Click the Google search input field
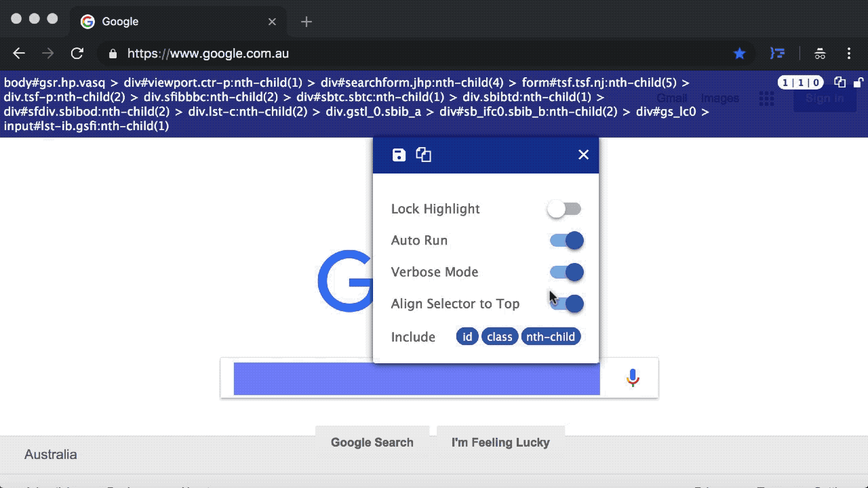Screen dimensions: 868x488 417,378
